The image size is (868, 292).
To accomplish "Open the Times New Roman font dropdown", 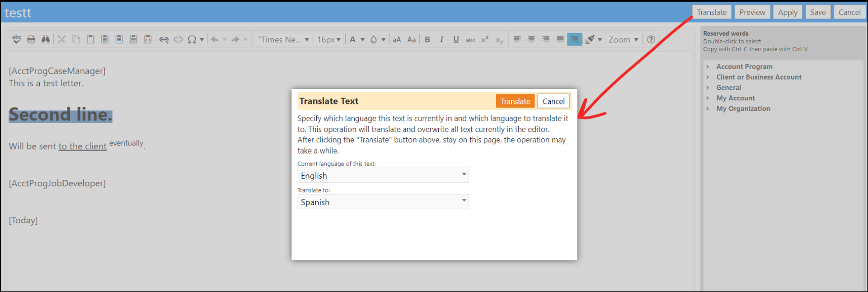I will [283, 39].
